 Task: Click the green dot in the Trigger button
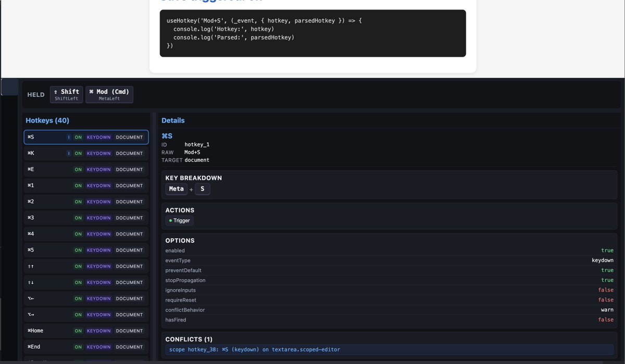click(x=170, y=221)
